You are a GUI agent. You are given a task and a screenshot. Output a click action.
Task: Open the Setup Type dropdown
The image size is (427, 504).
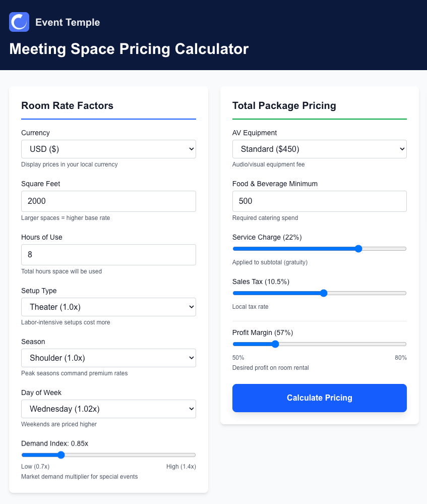pos(108,307)
